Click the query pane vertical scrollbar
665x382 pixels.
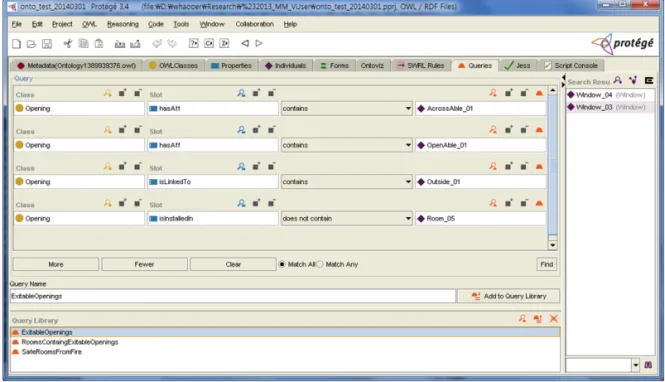[553, 165]
